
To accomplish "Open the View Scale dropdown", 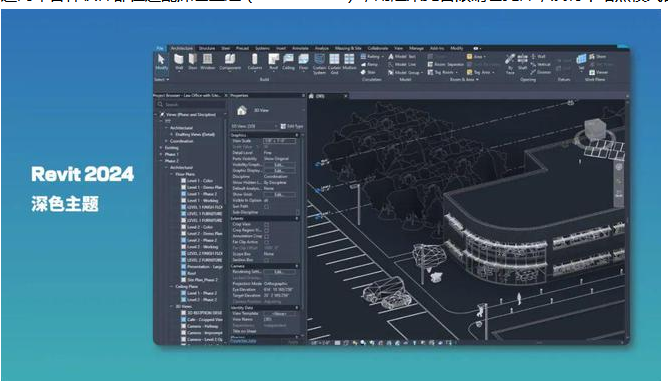I will tap(279, 141).
